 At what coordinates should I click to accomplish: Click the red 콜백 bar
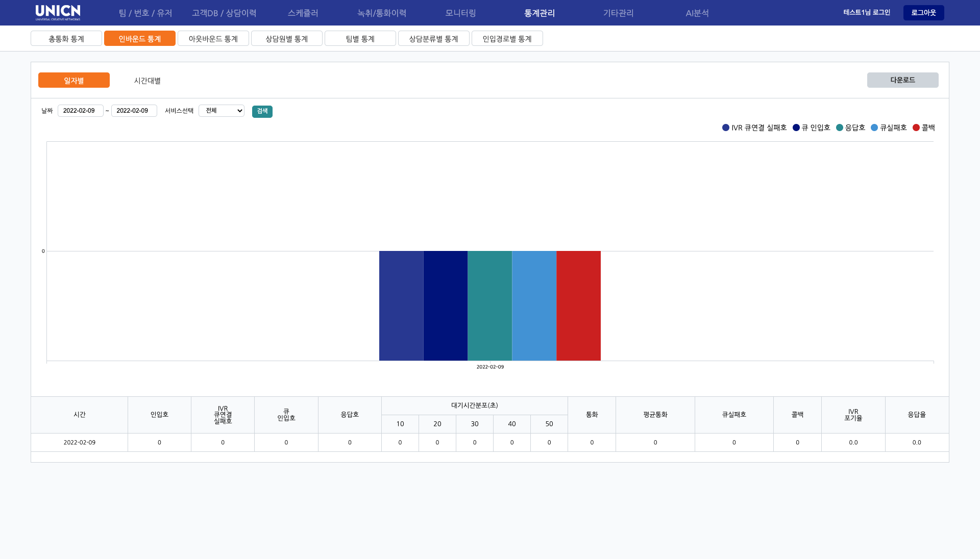[578, 306]
